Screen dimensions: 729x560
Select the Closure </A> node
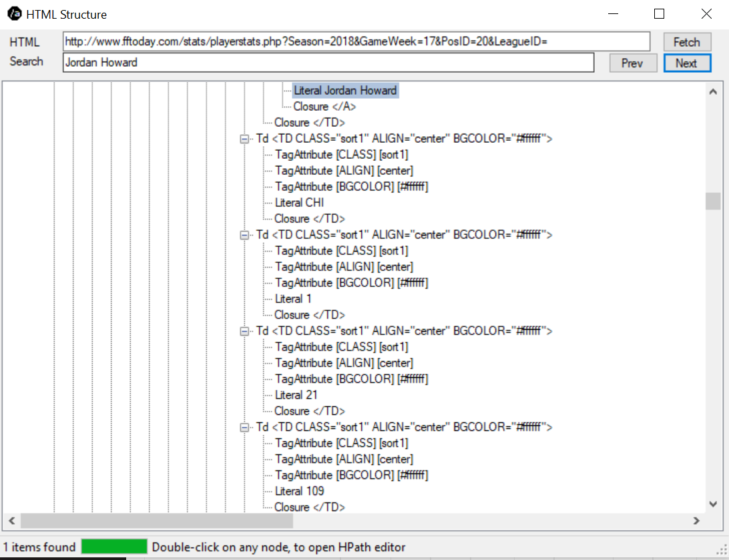pos(324,106)
